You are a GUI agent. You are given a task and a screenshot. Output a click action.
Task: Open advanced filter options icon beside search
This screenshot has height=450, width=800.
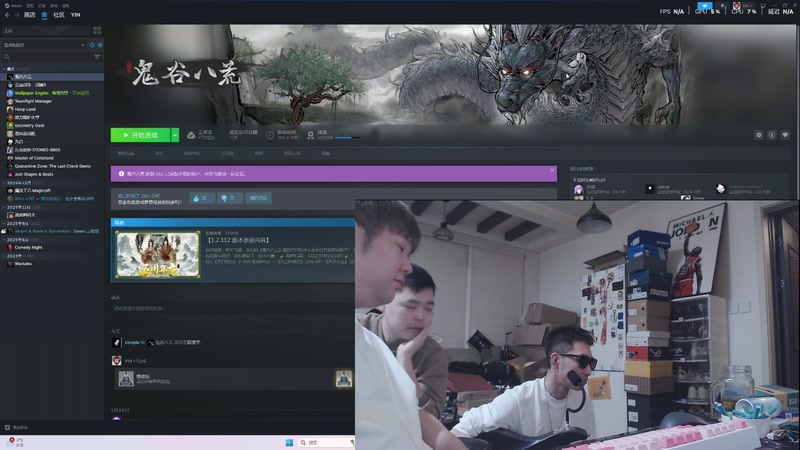97,57
